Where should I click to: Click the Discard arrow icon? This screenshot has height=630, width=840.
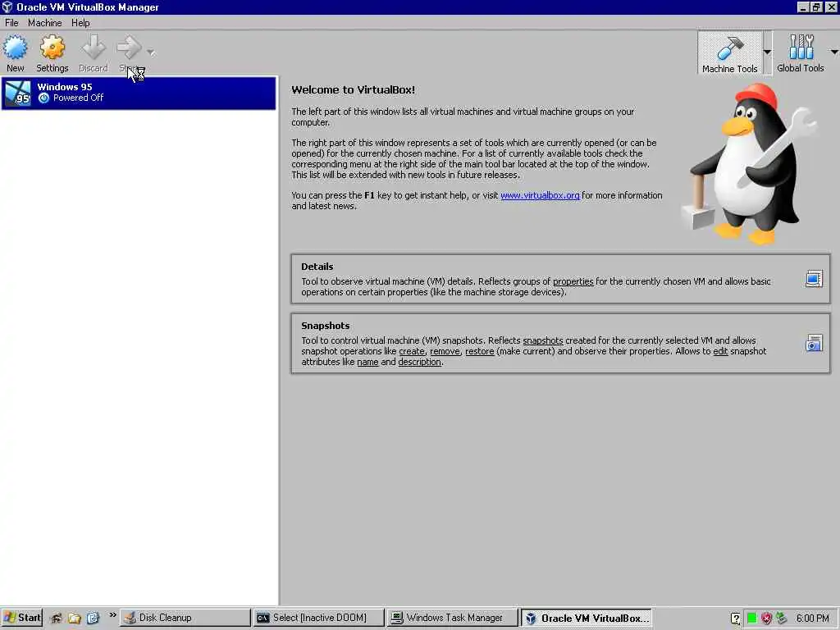point(94,48)
